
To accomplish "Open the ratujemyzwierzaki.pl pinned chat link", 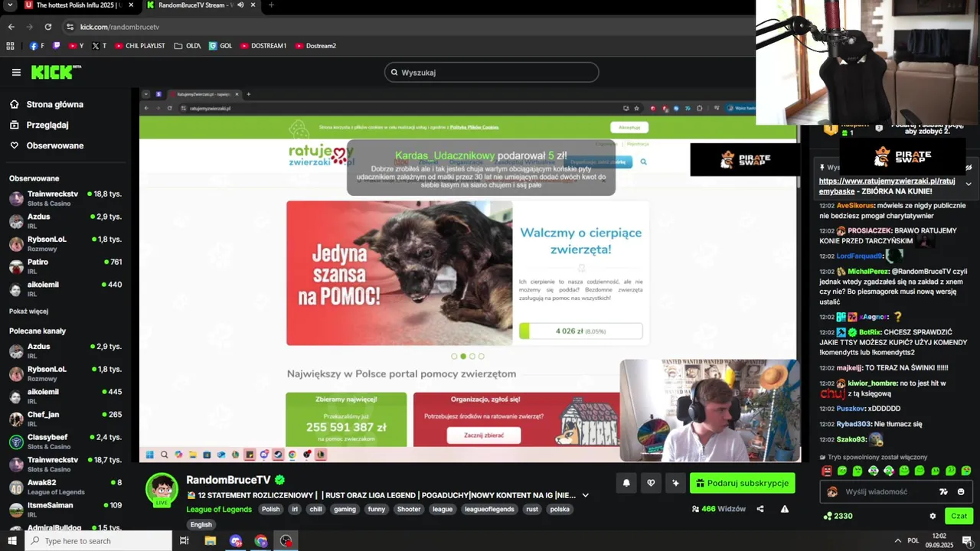I will pyautogui.click(x=887, y=186).
